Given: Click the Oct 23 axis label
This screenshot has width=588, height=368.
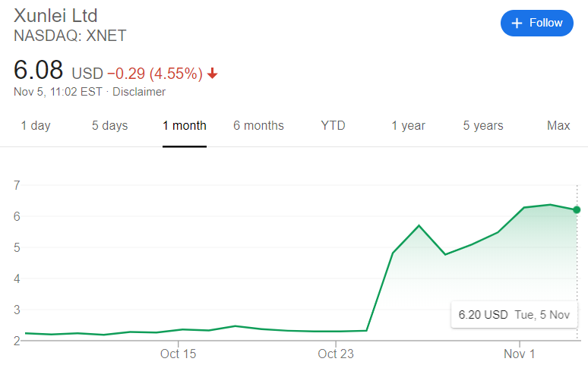Looking at the screenshot, I should click(336, 354).
